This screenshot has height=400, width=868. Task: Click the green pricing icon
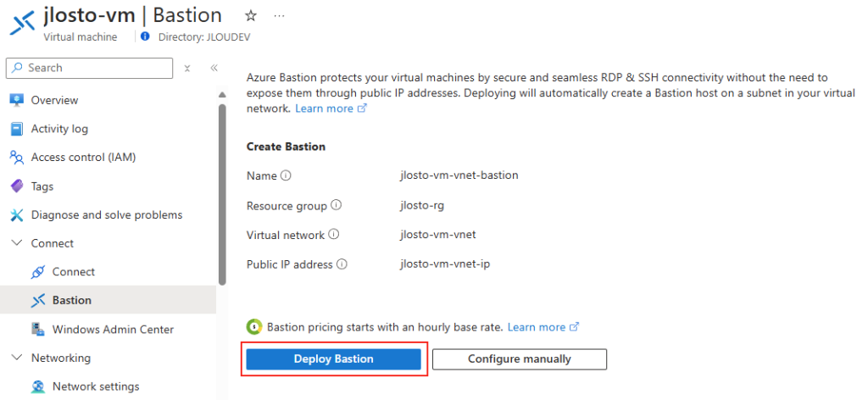coord(254,327)
